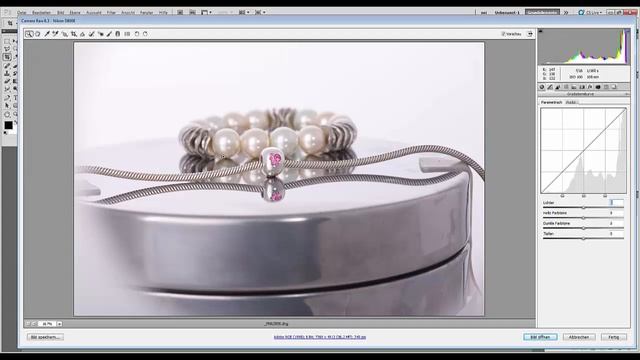The width and height of the screenshot is (640, 360).
Task: Open the Detail panel icon
Action: (x=558, y=87)
